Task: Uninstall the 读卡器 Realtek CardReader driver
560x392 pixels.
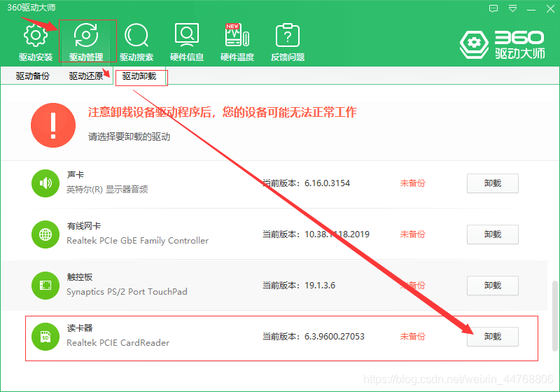Action: pyautogui.click(x=493, y=336)
